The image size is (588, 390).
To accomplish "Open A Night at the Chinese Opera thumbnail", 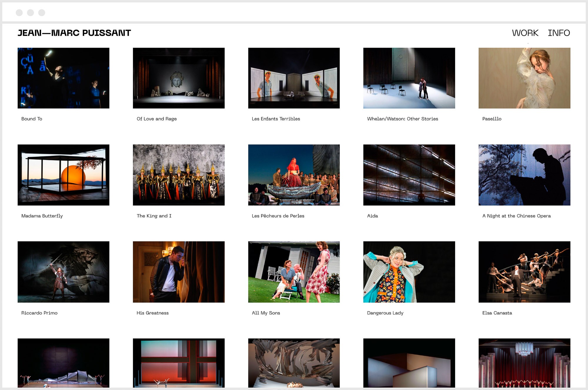I will coord(524,175).
